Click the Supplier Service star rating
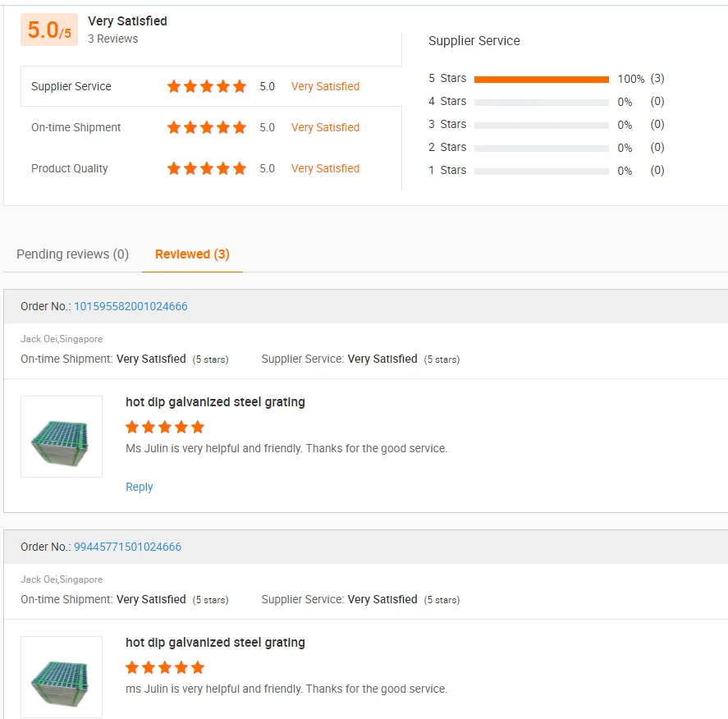 207,86
